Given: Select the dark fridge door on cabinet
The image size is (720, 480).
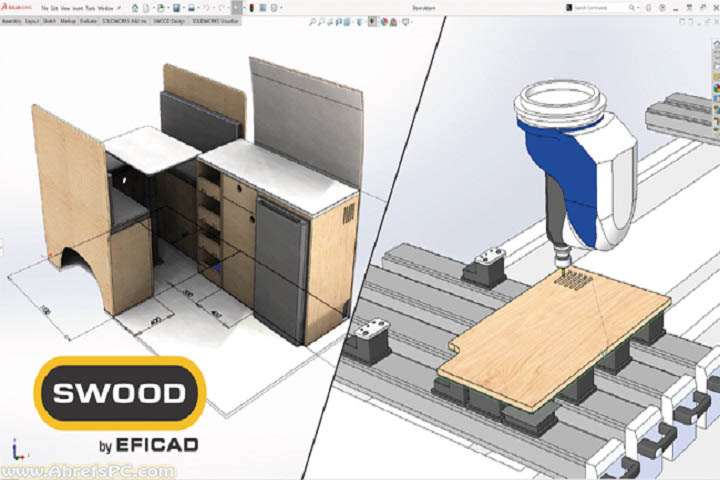Looking at the screenshot, I should point(280,271).
